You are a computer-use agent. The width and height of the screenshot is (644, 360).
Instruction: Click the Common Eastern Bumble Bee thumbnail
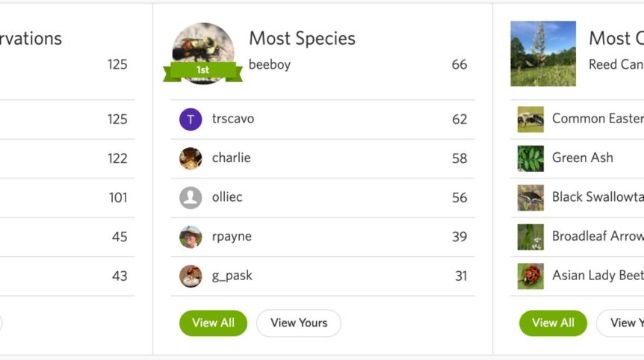530,120
